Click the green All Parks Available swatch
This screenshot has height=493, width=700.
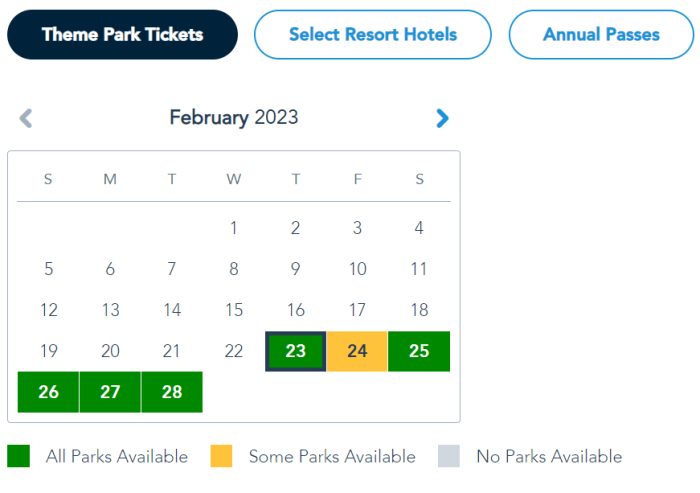(19, 457)
